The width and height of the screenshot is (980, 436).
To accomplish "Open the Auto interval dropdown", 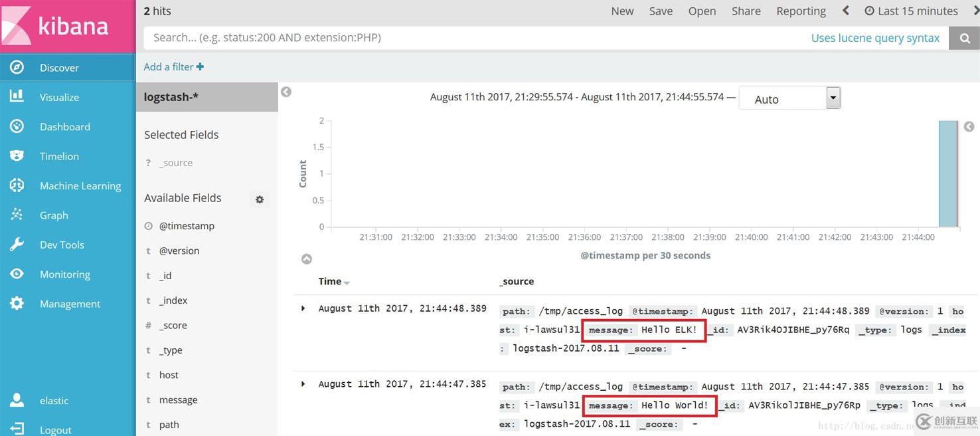I will pos(833,98).
